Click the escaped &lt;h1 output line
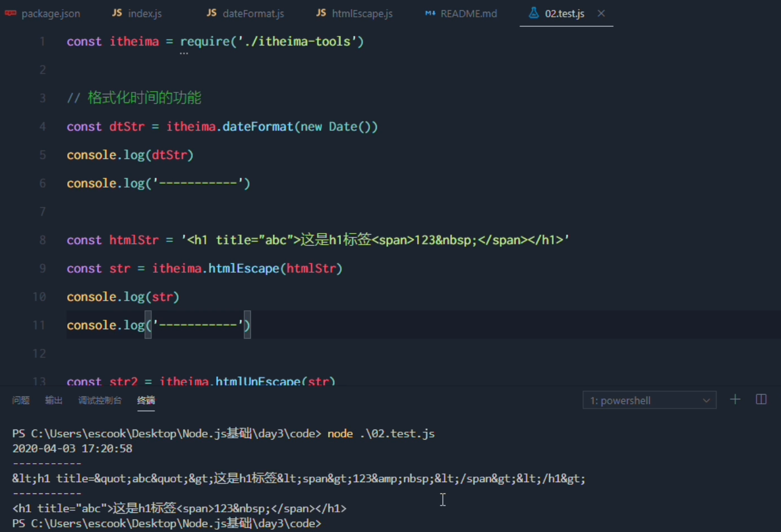The height and width of the screenshot is (532, 781). [x=299, y=479]
